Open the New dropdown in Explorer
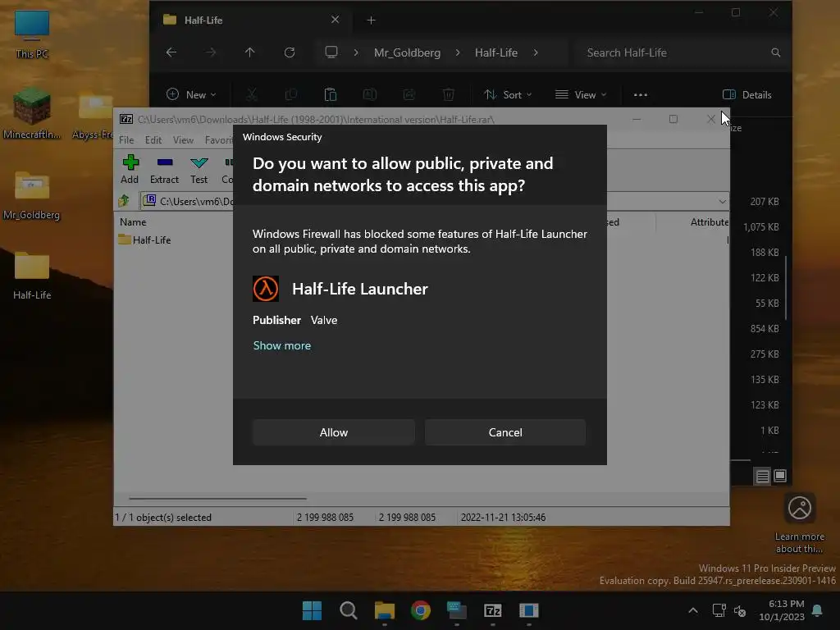The width and height of the screenshot is (840, 630). 191,95
